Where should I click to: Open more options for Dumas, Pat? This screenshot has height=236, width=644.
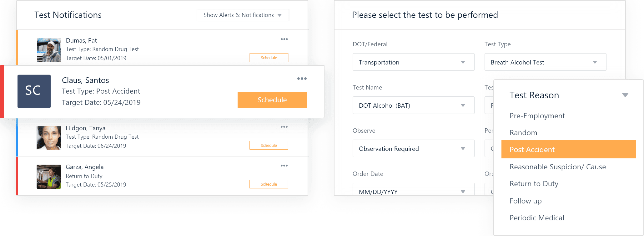tap(284, 39)
